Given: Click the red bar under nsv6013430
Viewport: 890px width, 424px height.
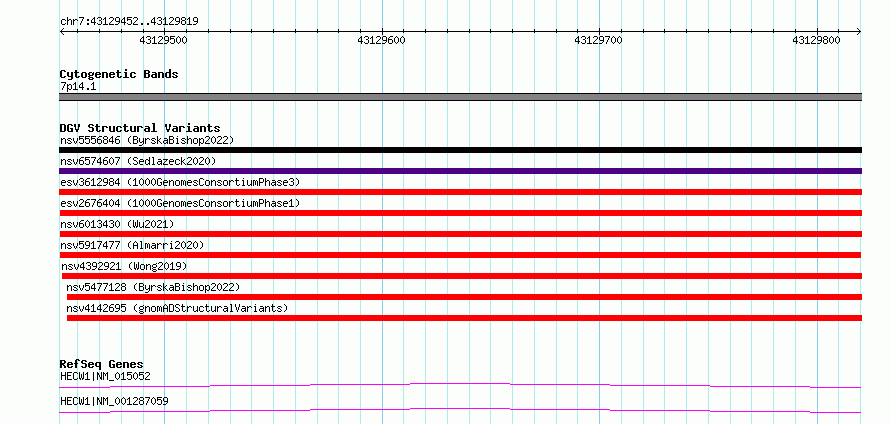Looking at the screenshot, I should point(460,234).
